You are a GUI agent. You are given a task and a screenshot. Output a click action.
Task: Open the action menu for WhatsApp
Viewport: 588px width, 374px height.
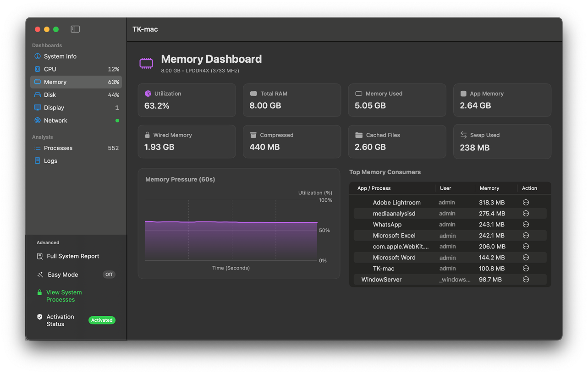tap(526, 224)
